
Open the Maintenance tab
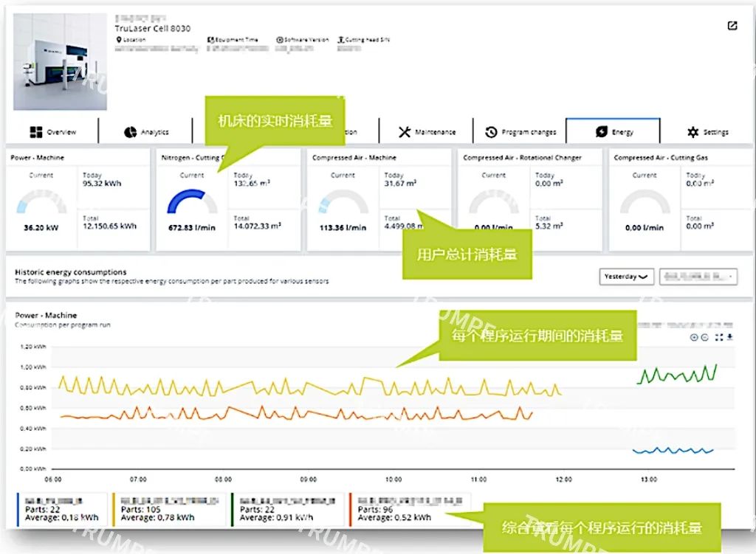426,131
